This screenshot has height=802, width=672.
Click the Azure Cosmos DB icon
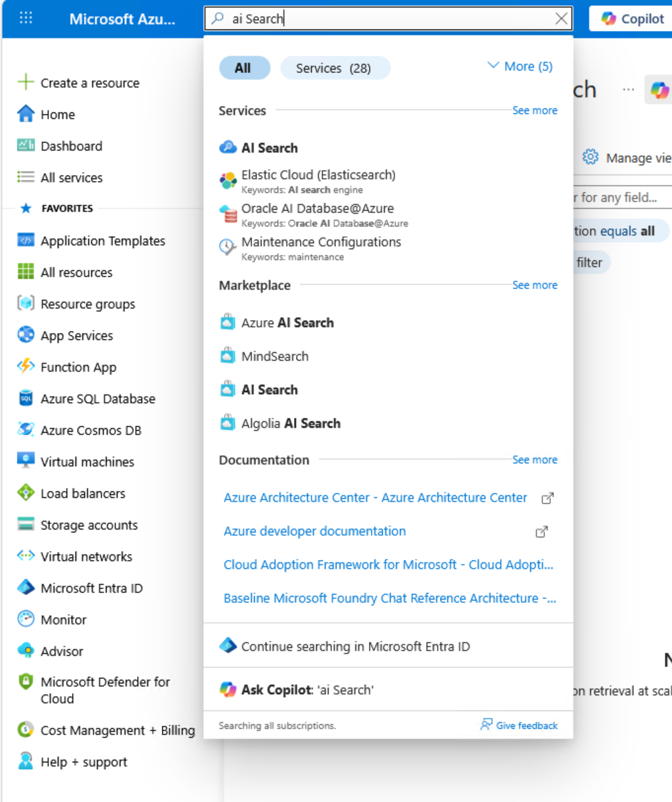tap(26, 430)
